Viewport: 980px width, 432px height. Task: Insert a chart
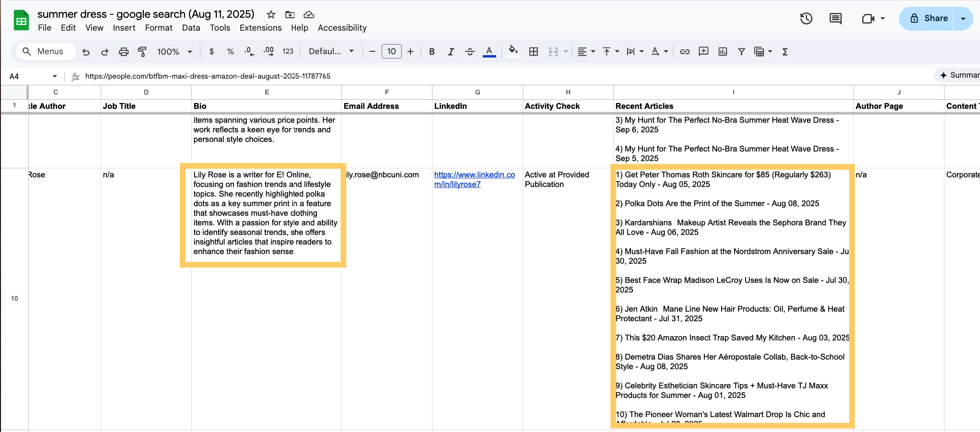point(723,51)
